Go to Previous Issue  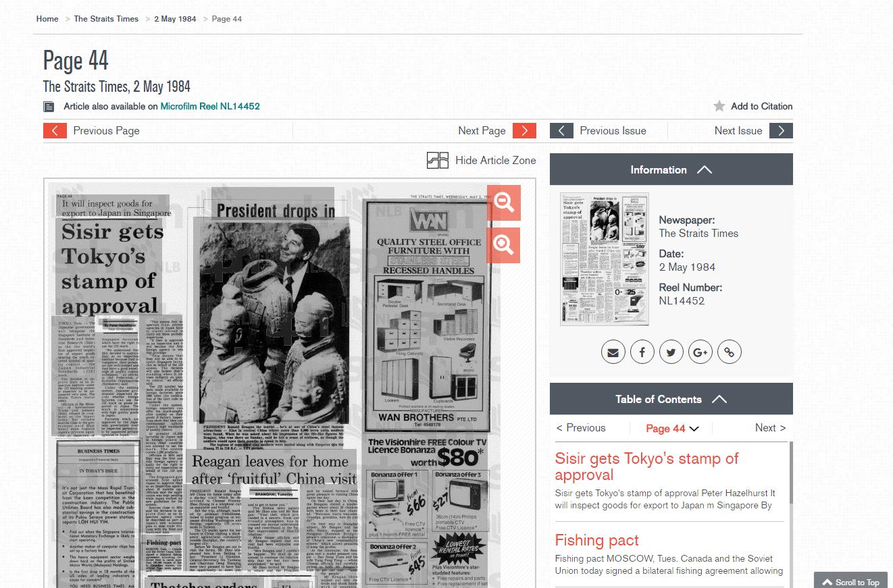613,130
